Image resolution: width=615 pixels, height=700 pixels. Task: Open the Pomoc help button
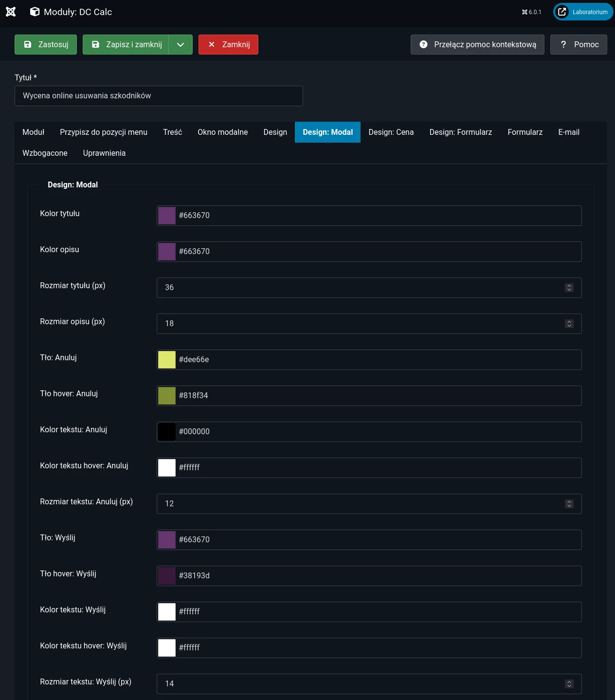579,44
